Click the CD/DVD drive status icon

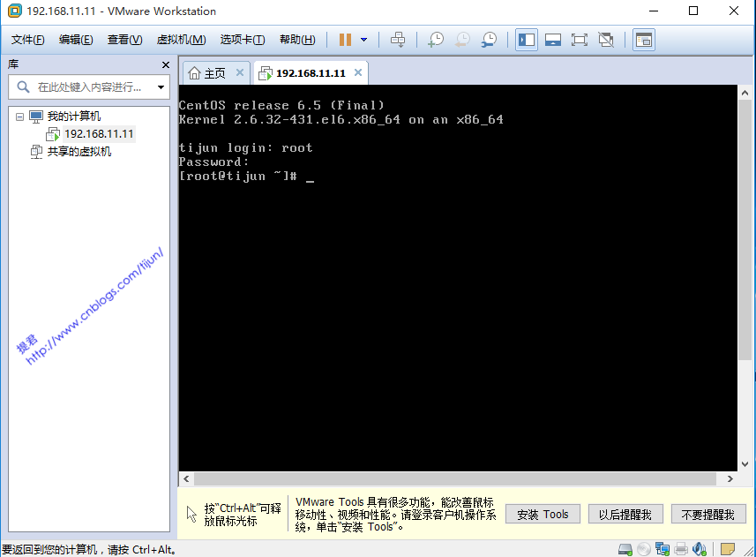pos(644,549)
